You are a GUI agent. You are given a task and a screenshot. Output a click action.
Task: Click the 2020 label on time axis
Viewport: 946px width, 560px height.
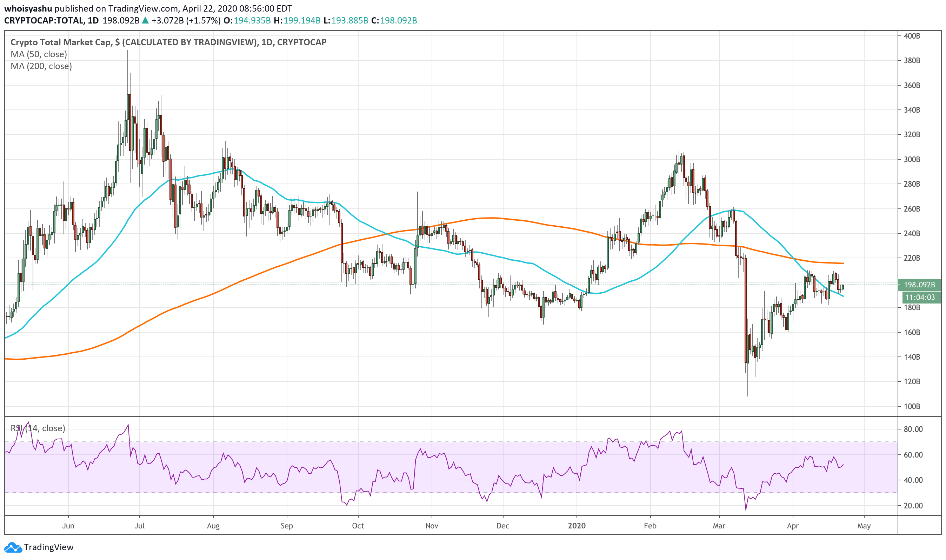tap(577, 526)
